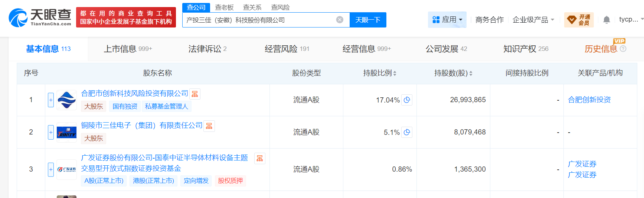644x198 pixels.
Task: Click 大股东 tag in row 2
Action: coord(94,139)
